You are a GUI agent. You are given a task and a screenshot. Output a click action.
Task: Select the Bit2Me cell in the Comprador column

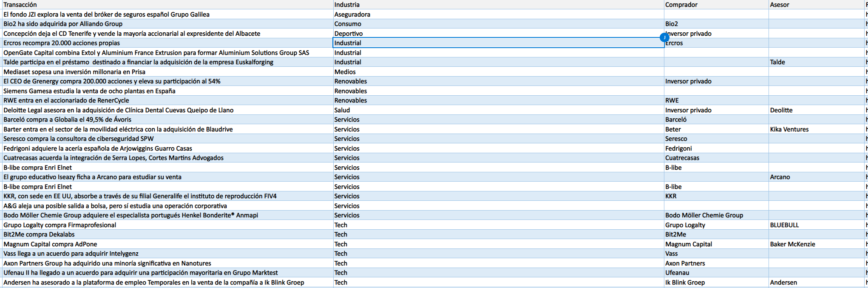(x=716, y=234)
